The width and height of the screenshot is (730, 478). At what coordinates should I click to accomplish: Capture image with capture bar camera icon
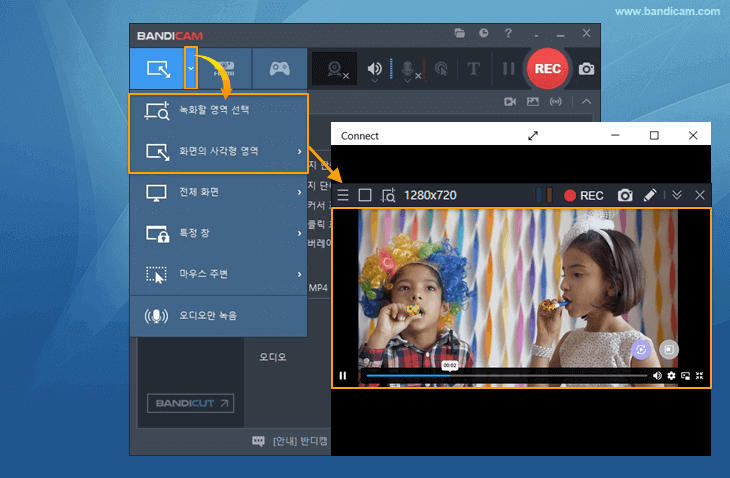coord(624,195)
